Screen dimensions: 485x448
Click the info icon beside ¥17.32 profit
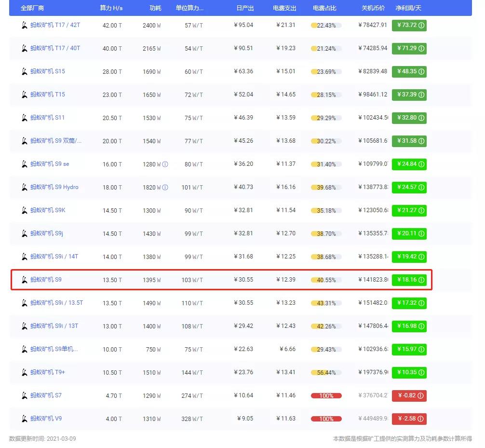point(421,303)
